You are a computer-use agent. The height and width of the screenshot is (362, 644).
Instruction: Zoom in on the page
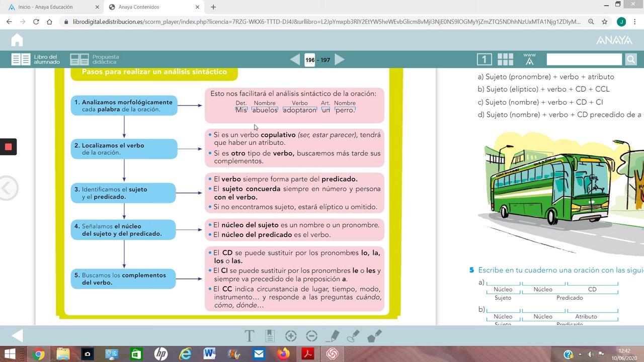(x=291, y=336)
